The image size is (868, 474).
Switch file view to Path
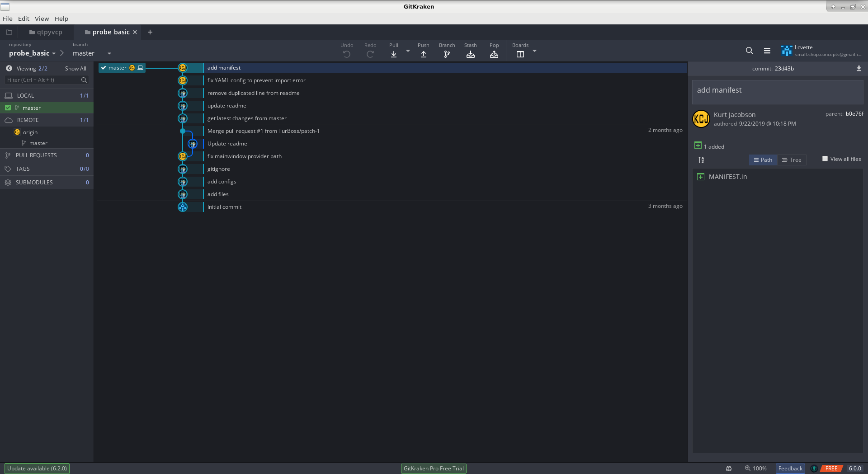pyautogui.click(x=763, y=160)
